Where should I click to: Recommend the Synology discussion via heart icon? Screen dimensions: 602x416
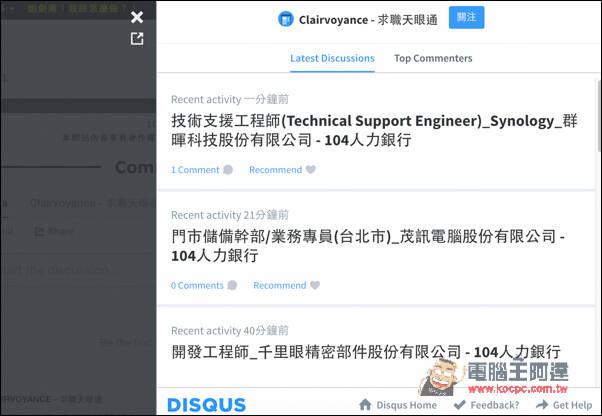coord(311,169)
